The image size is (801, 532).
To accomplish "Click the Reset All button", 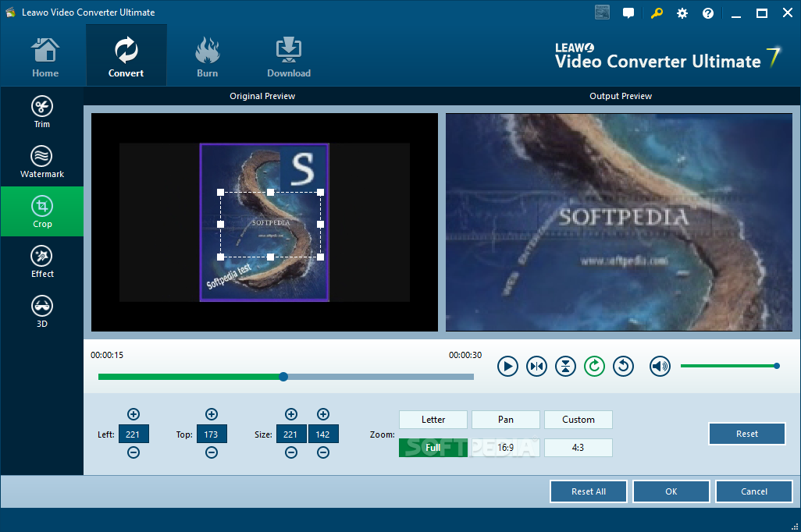I will coord(589,491).
